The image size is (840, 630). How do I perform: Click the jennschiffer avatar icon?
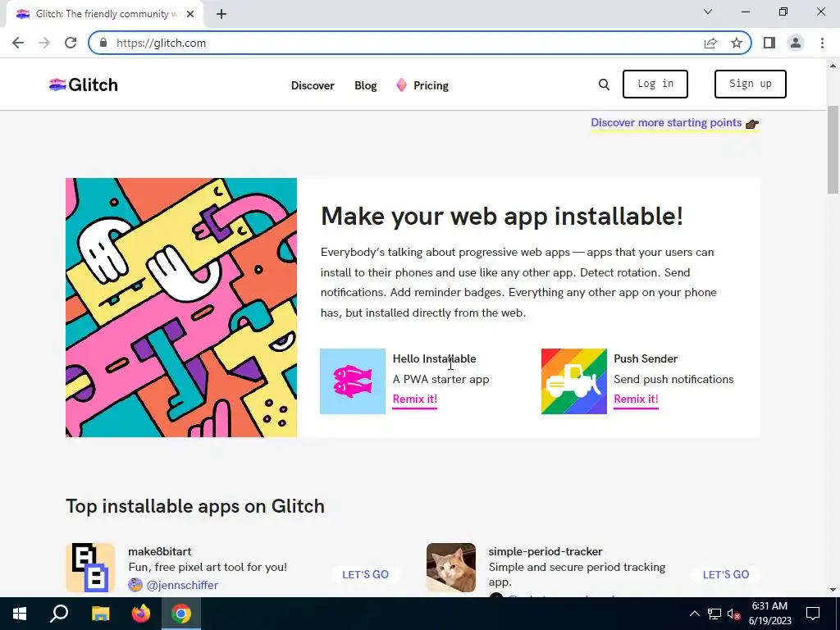click(135, 585)
